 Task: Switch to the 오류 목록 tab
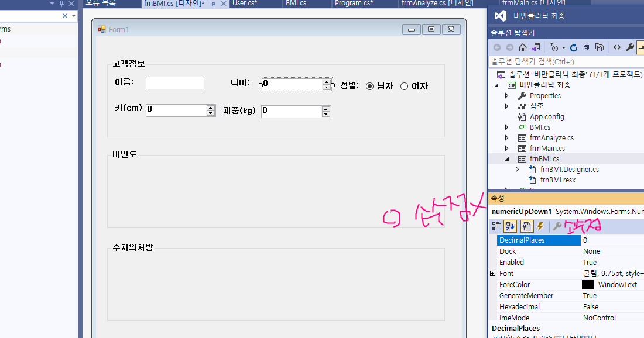[x=101, y=4]
